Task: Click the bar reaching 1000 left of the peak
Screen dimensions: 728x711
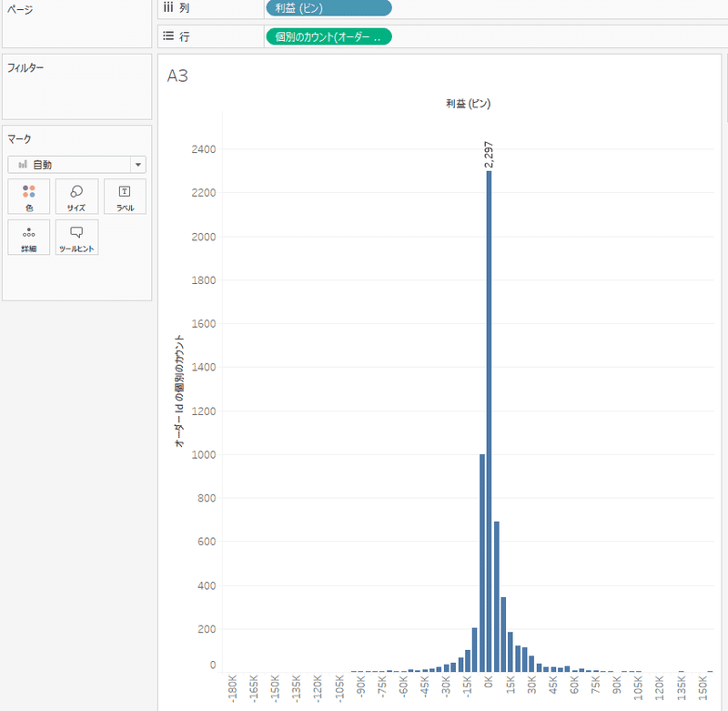Action: pyautogui.click(x=482, y=563)
